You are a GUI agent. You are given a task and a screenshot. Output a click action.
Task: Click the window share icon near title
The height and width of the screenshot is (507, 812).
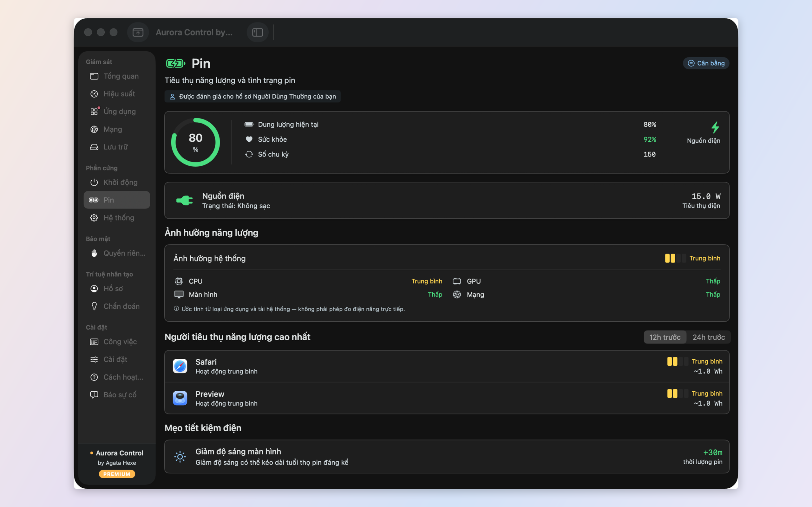tap(138, 32)
